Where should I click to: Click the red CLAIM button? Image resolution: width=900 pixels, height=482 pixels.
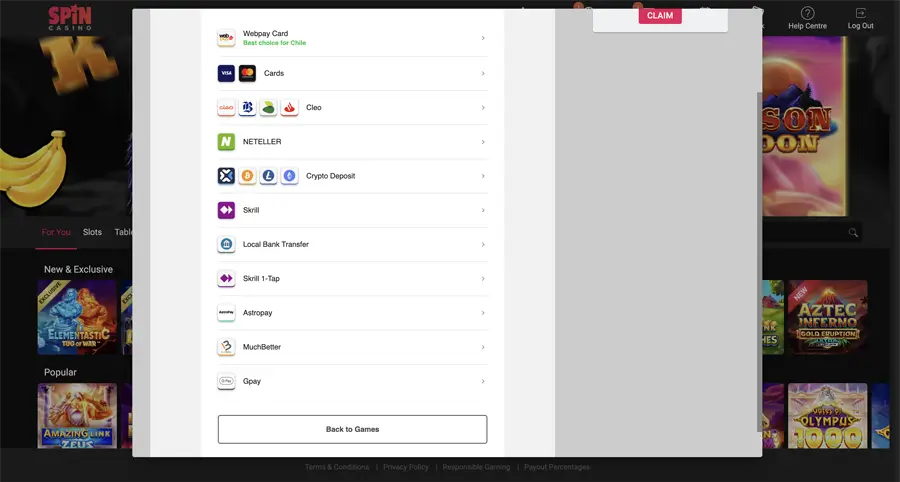(x=660, y=16)
